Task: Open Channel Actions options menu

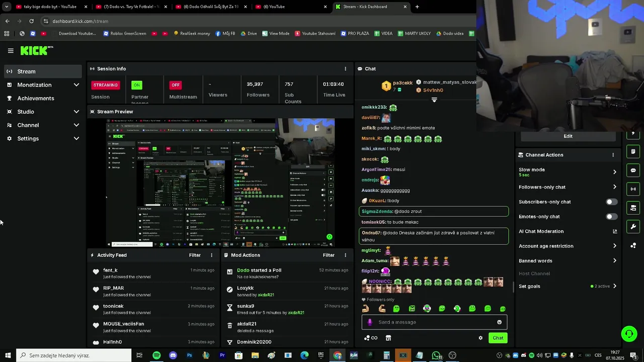Action: click(x=613, y=155)
